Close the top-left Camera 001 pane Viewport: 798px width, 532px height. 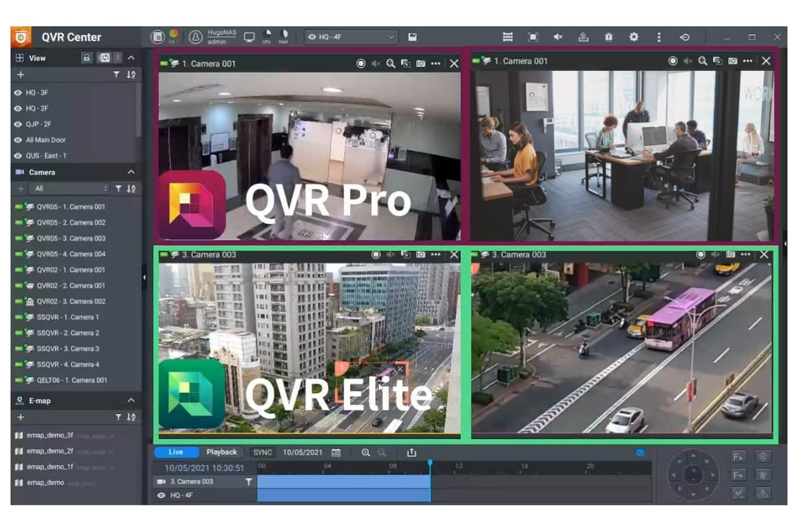pyautogui.click(x=454, y=63)
